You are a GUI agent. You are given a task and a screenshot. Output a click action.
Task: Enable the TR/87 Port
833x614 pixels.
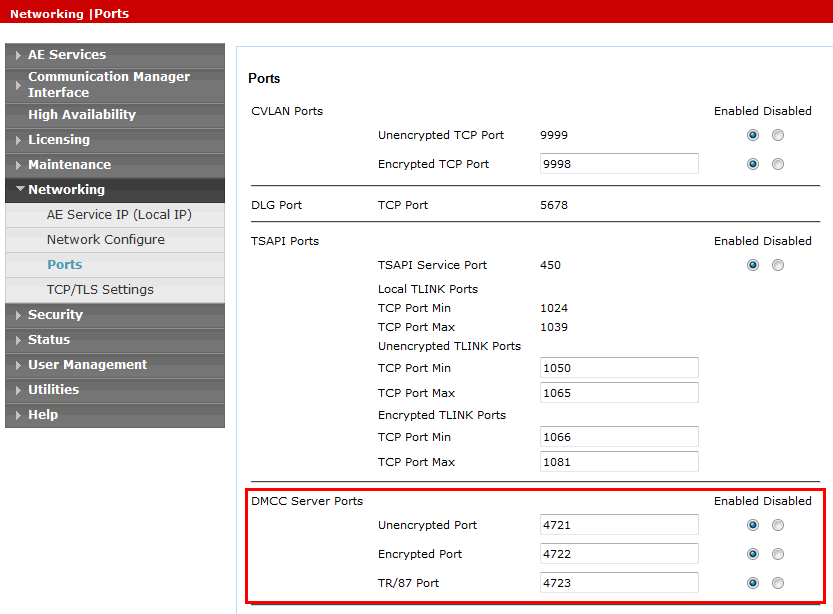click(x=753, y=583)
